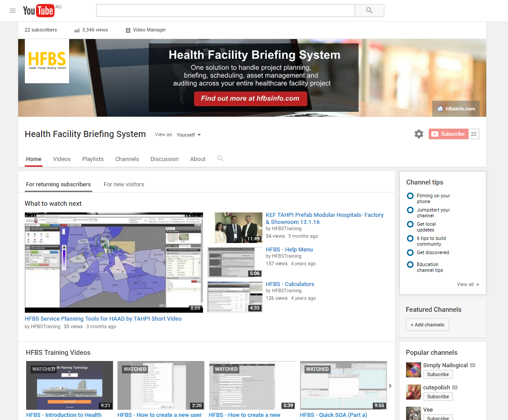Image resolution: width=508 pixels, height=420 pixels.
Task: Click in the YouTube search field
Action: [x=226, y=10]
